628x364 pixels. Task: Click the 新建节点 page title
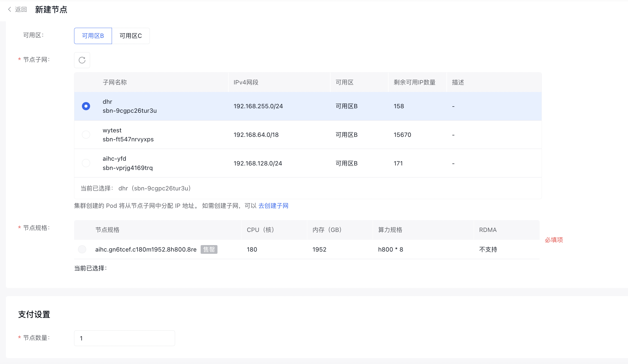(51, 10)
